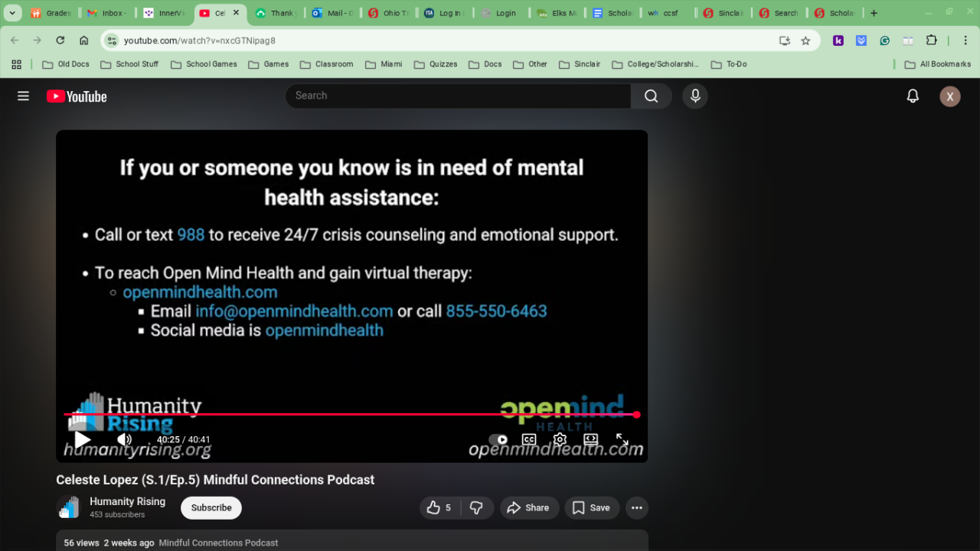Open the Chrome three-dot menu
This screenshot has height=551, width=980.
pos(965,41)
